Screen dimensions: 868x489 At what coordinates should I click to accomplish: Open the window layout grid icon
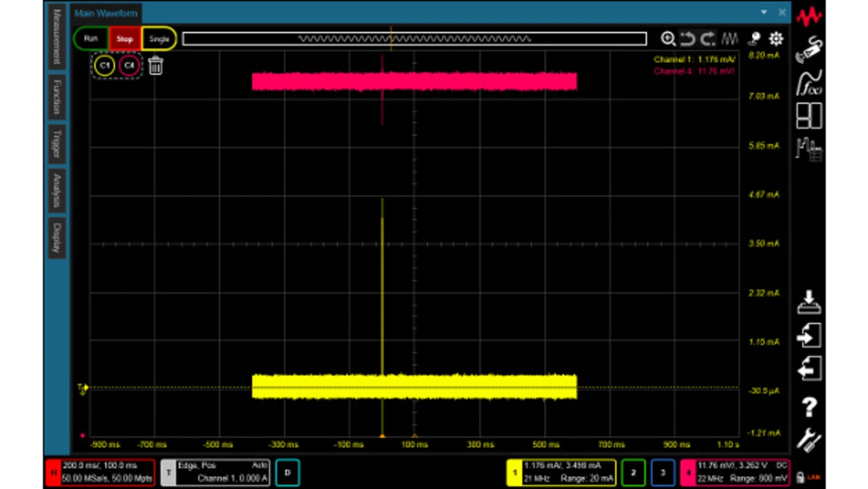pyautogui.click(x=809, y=116)
